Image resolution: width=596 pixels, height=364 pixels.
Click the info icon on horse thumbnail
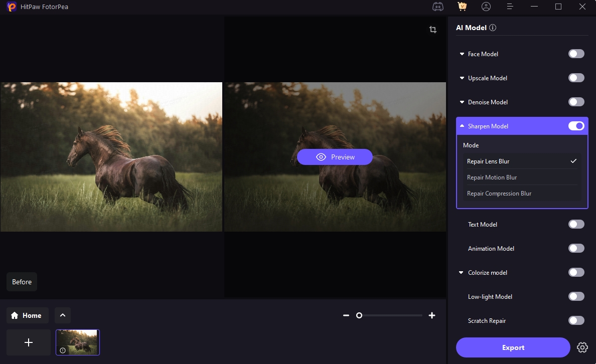tap(63, 350)
